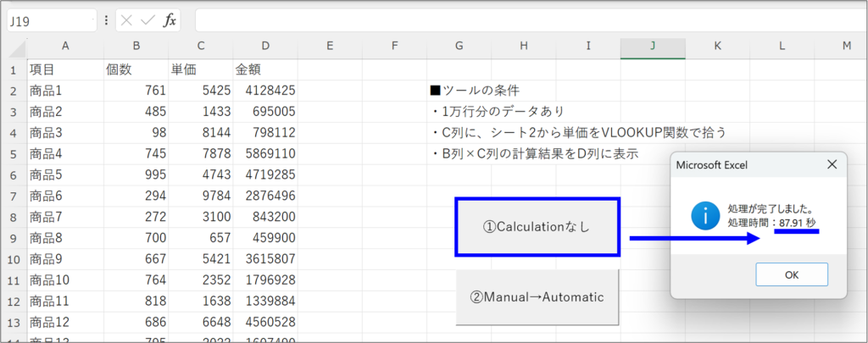Select column J header
The height and width of the screenshot is (343, 868).
(x=653, y=49)
